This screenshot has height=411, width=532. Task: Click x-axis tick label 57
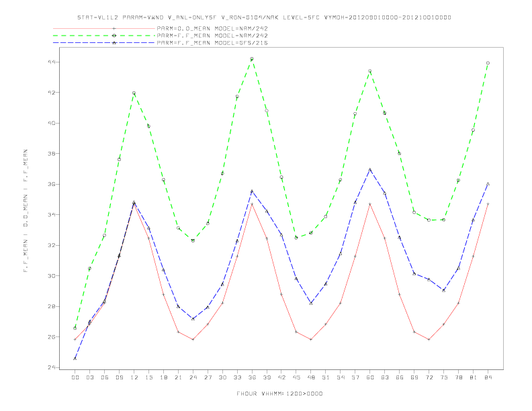point(355,377)
